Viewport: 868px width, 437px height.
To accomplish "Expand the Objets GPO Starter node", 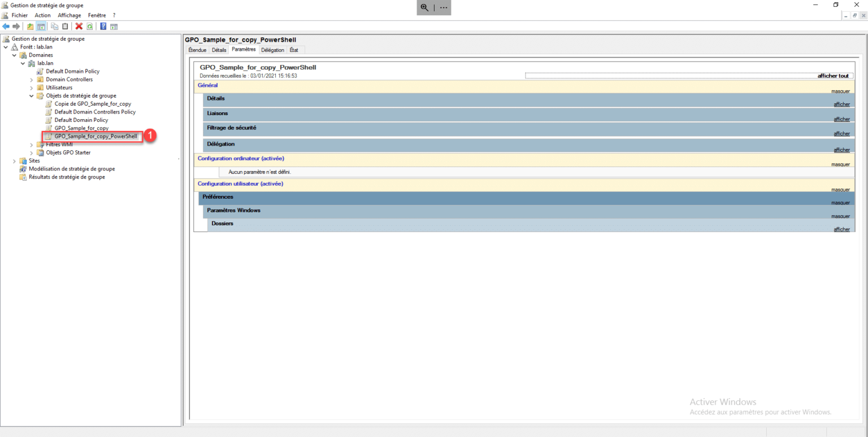I will 32,152.
